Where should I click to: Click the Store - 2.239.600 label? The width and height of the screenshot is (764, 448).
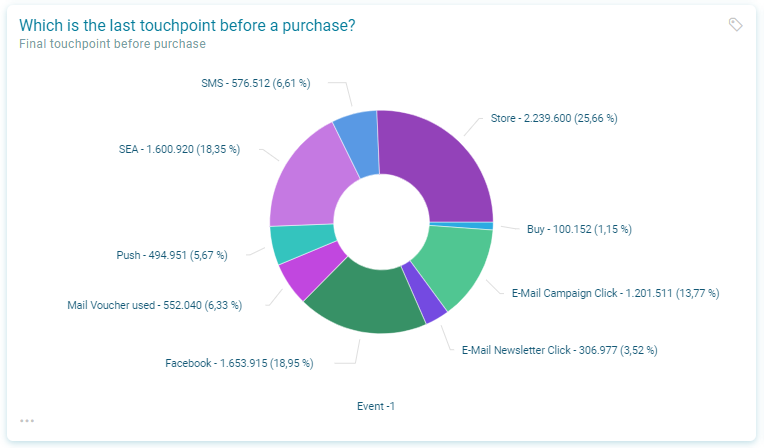tap(554, 118)
